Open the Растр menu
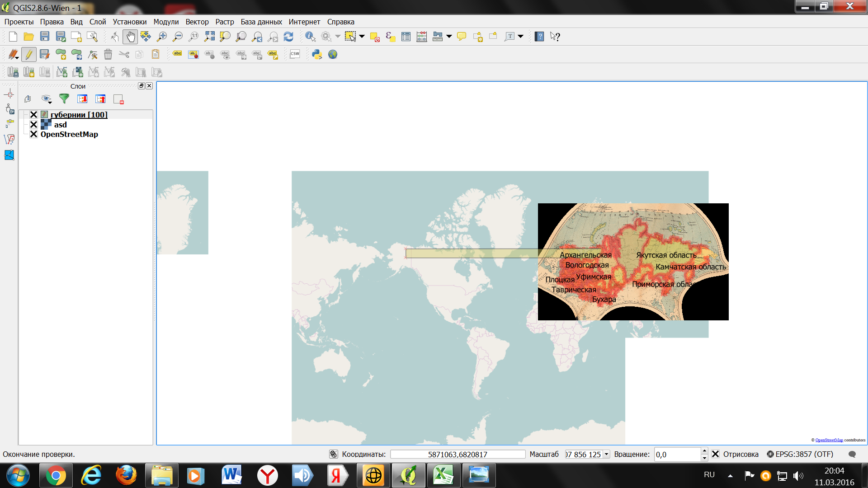Screen dimensions: 868x488 click(224, 22)
